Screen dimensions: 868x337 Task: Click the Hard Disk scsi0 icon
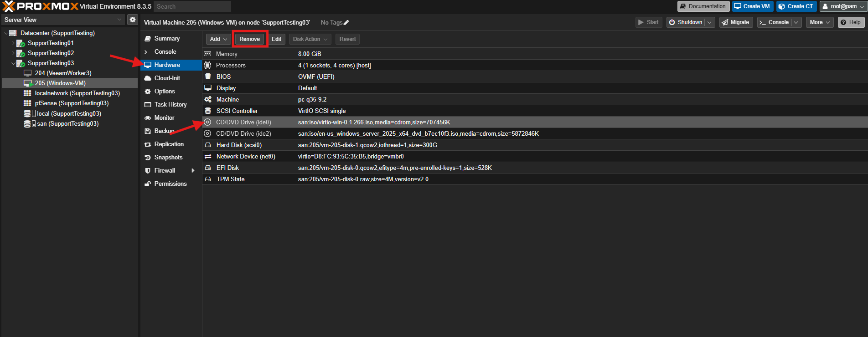(x=208, y=145)
